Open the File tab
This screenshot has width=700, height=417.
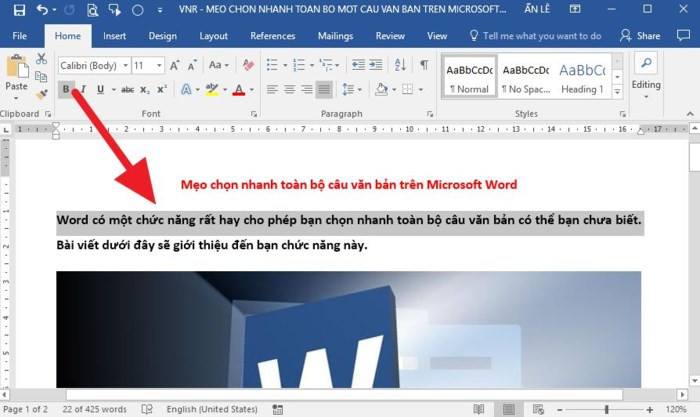(x=20, y=36)
